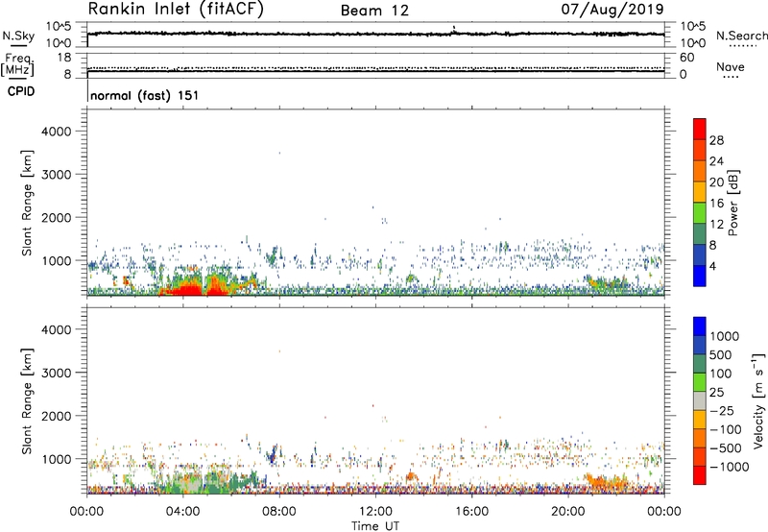Click the '-100' label on the velocity colorbar

(x=725, y=429)
